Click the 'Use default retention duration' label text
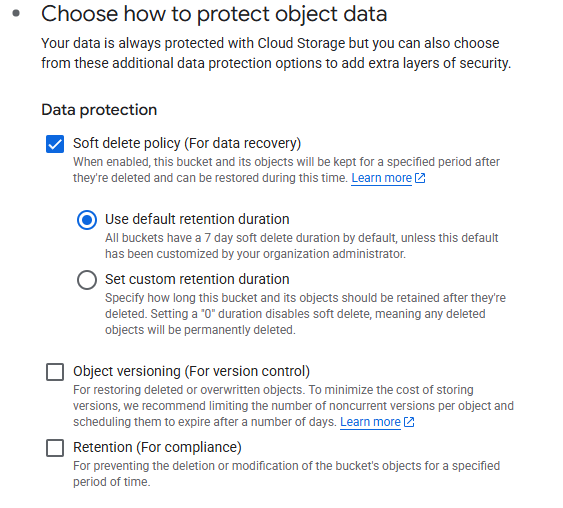Screen dimensions: 563x508 (197, 219)
